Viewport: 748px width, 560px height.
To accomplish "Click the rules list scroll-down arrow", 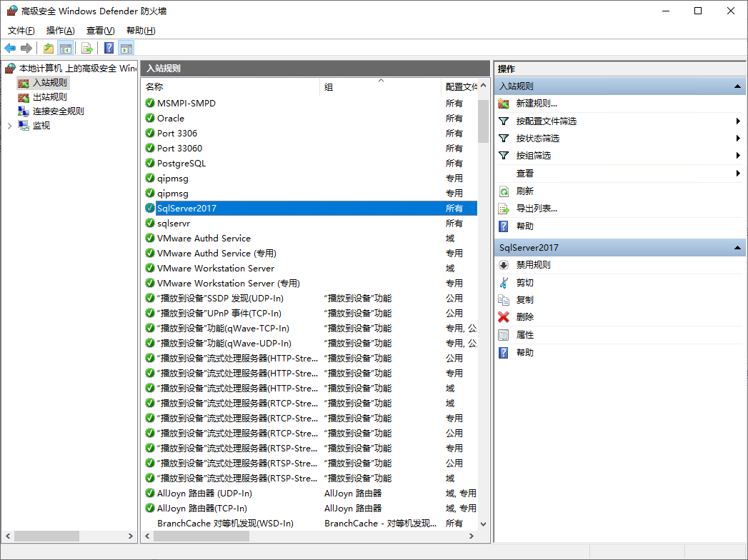I will pos(483,524).
